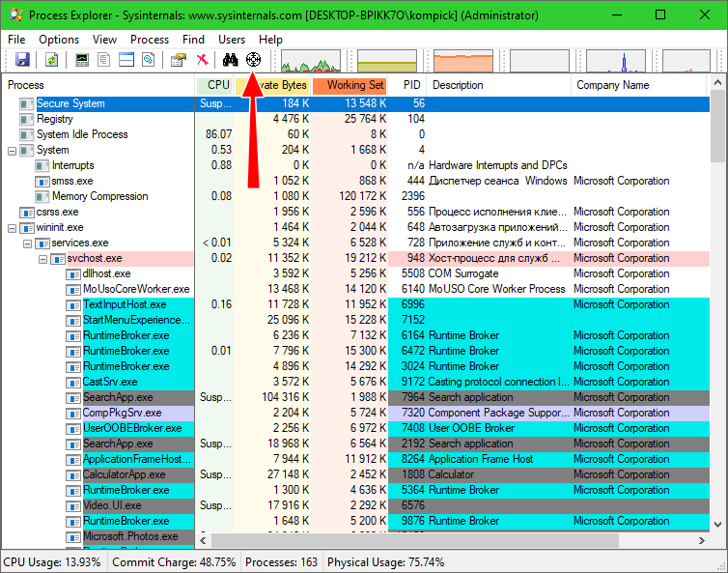The image size is (728, 573).
Task: Toggle the Show Process Tree icon
Action: click(104, 60)
